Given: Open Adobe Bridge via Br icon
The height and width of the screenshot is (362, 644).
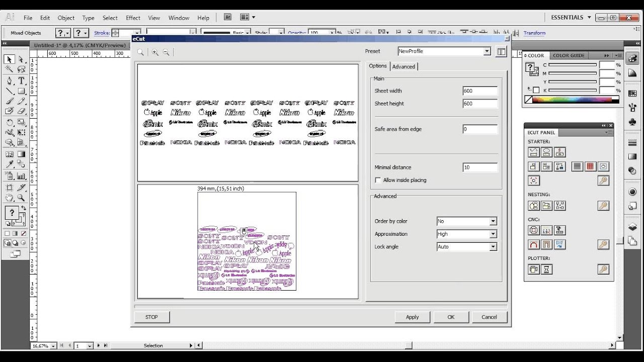Looking at the screenshot, I should (228, 17).
